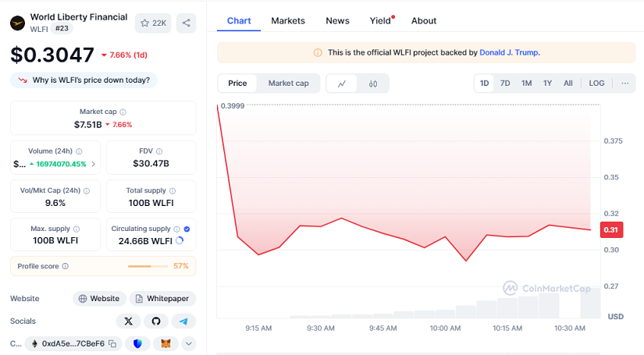Click the 57% profile score value
Screen dimensions: 644x355
click(181, 266)
